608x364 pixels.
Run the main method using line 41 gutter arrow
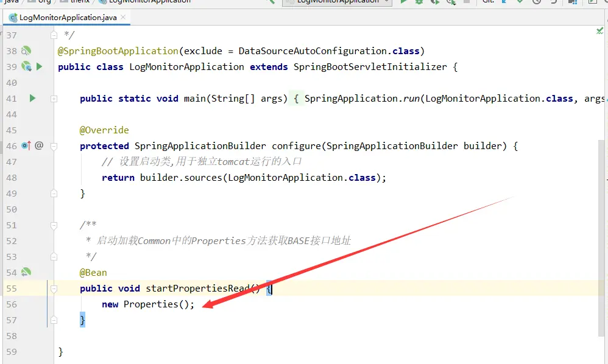coord(32,99)
